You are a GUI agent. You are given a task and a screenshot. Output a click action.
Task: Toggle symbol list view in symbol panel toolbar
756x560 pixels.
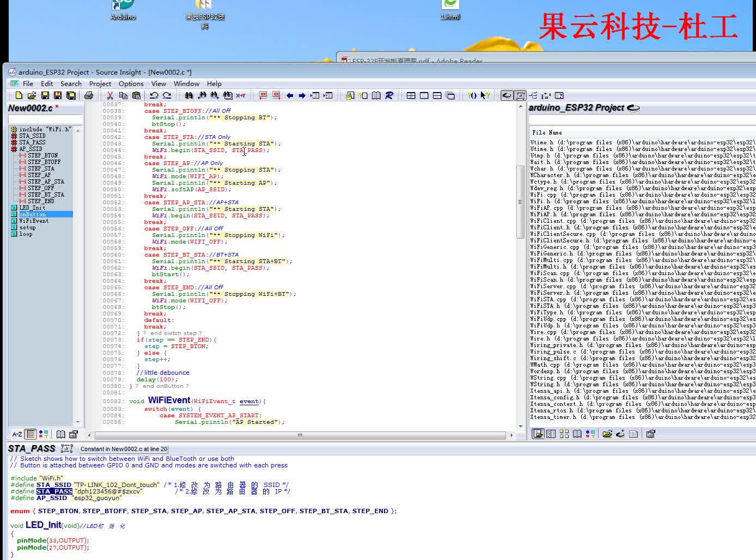coord(31,434)
